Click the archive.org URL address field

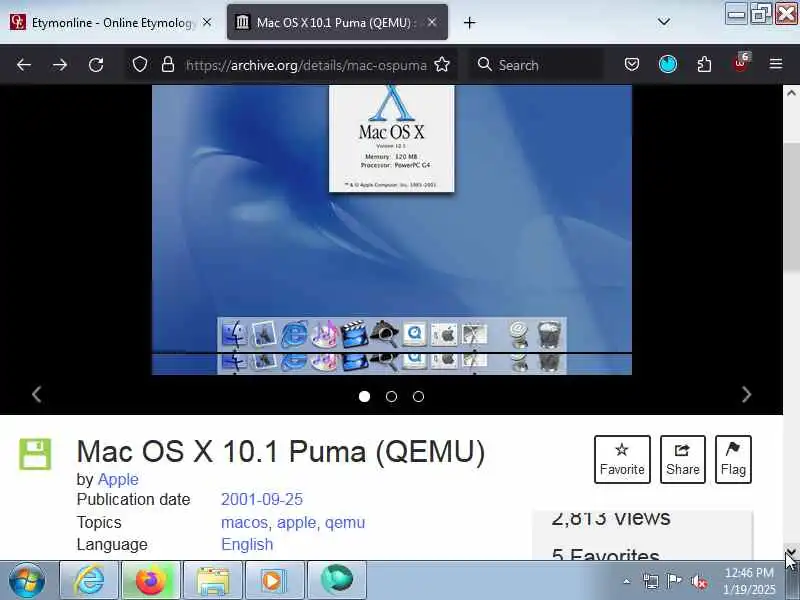(306, 65)
